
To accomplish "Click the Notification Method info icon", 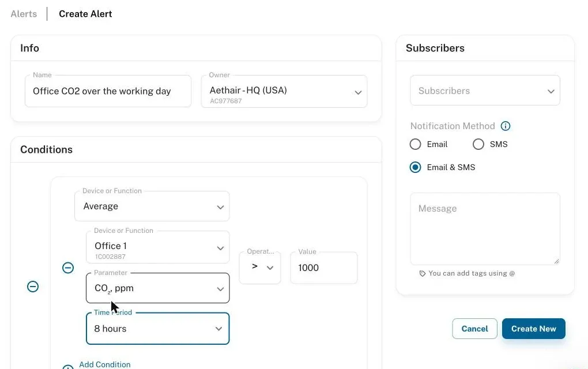I will click(x=506, y=126).
